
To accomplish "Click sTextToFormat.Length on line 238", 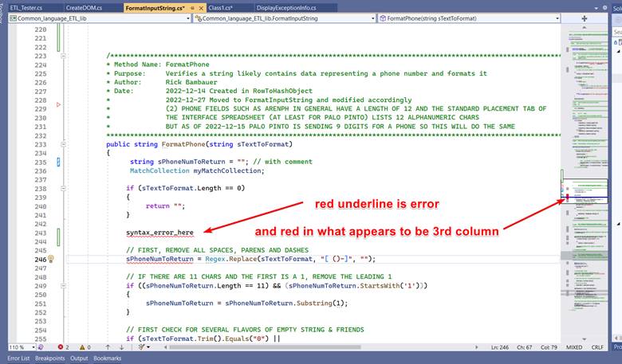I will click(181, 189).
